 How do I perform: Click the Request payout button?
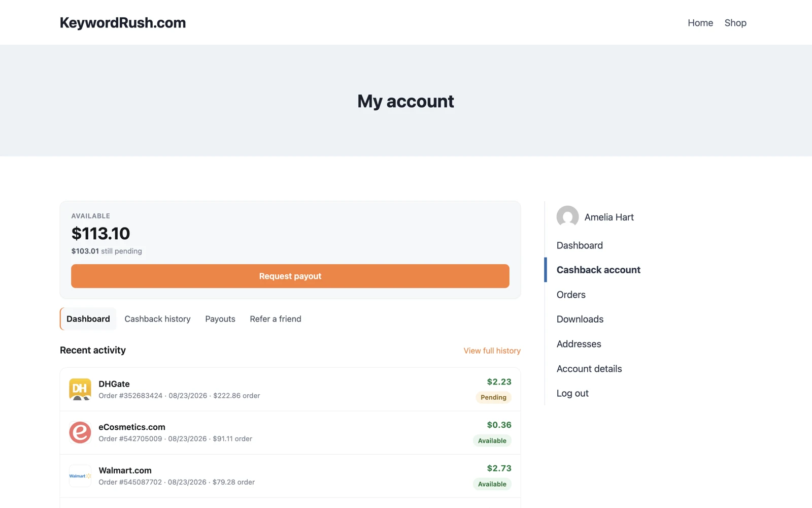(290, 276)
